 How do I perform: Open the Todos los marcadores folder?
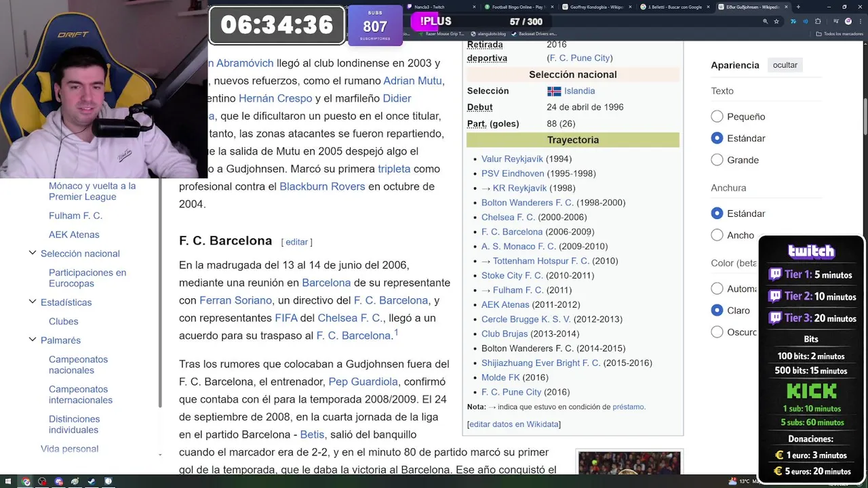(x=840, y=33)
